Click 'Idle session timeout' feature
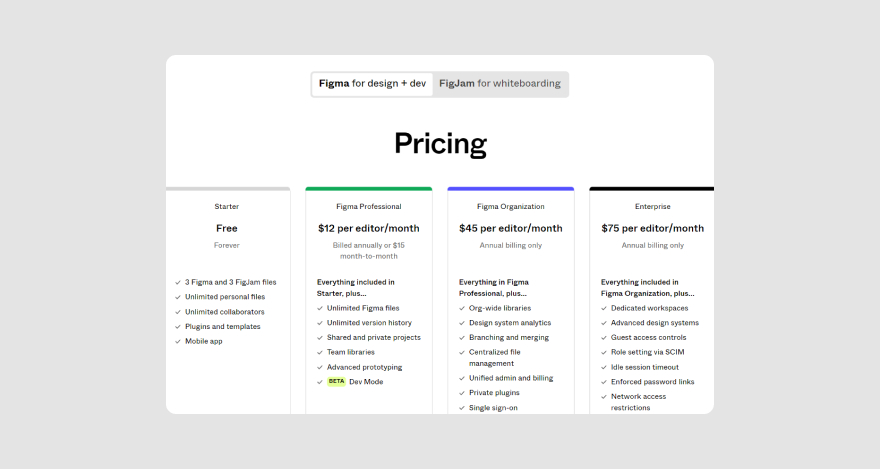 click(645, 367)
